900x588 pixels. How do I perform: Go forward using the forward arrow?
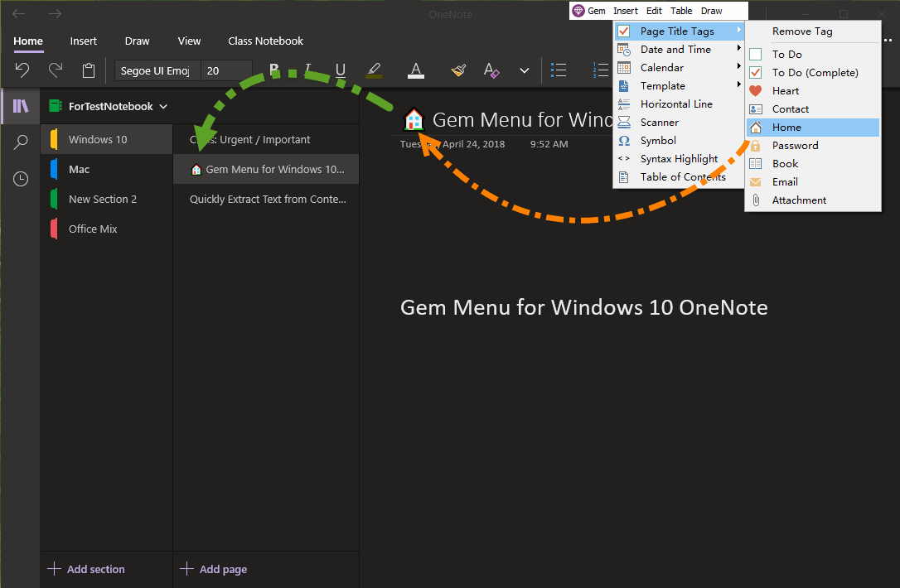coord(55,14)
